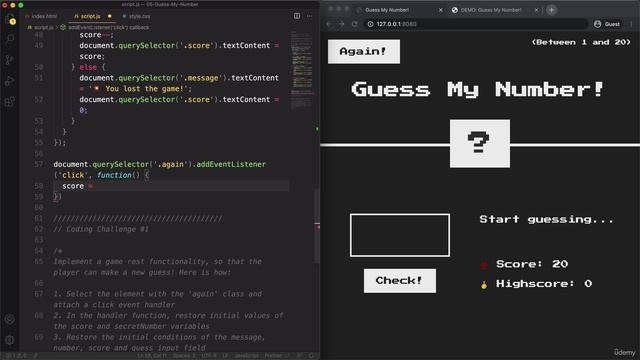Click the 'Highscore: 0' label
Image resolution: width=640 pixels, height=360 pixels.
point(544,284)
